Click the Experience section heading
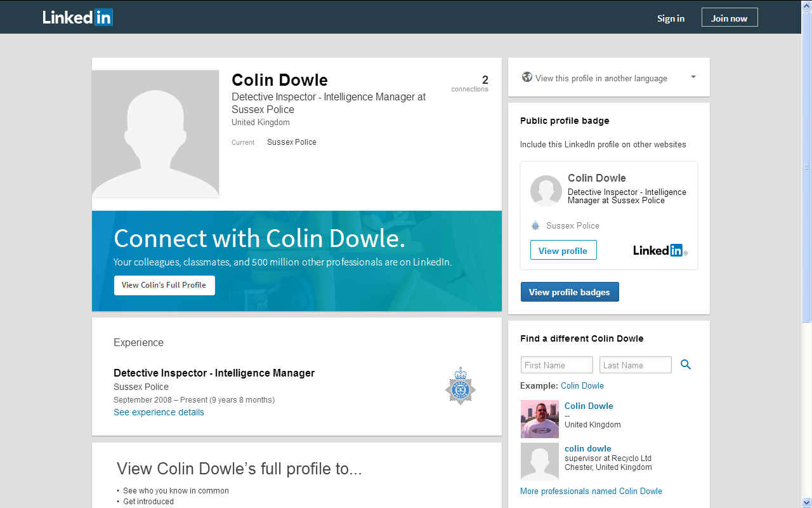Screen dimensions: 812x508 pyautogui.click(x=138, y=342)
